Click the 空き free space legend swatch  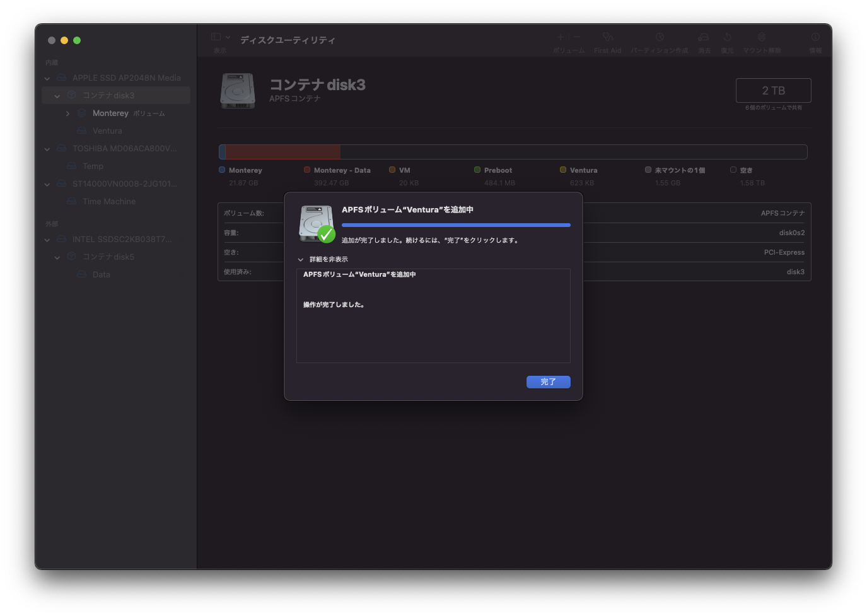coord(733,170)
